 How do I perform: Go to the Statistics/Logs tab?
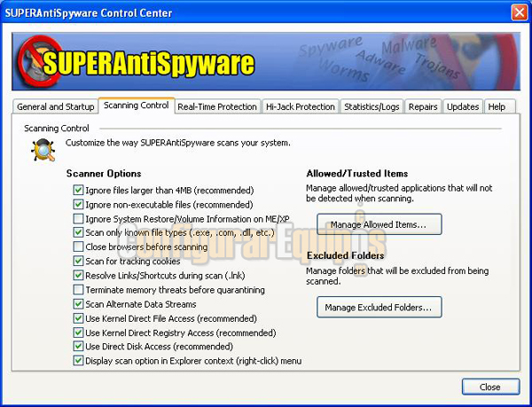coord(372,106)
